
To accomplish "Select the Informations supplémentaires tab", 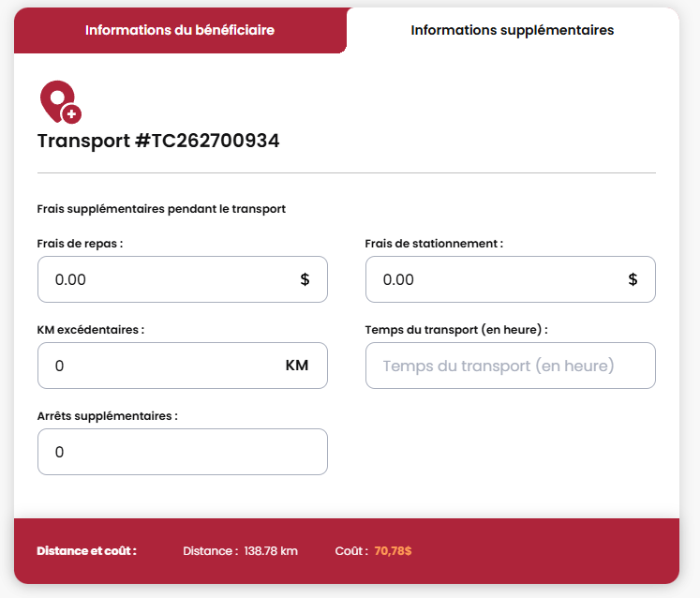I will click(x=513, y=30).
